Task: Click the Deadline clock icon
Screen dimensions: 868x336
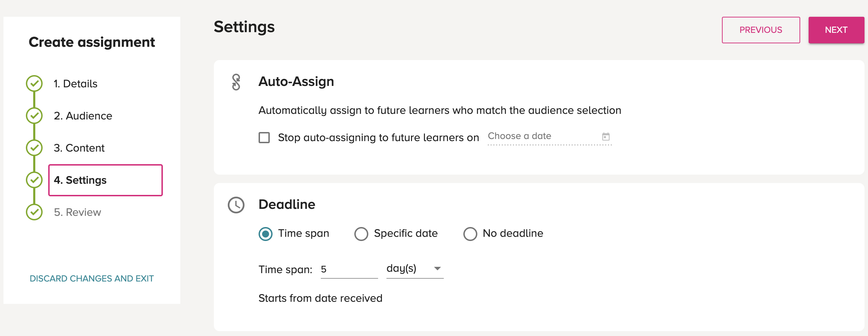Action: coord(236,205)
